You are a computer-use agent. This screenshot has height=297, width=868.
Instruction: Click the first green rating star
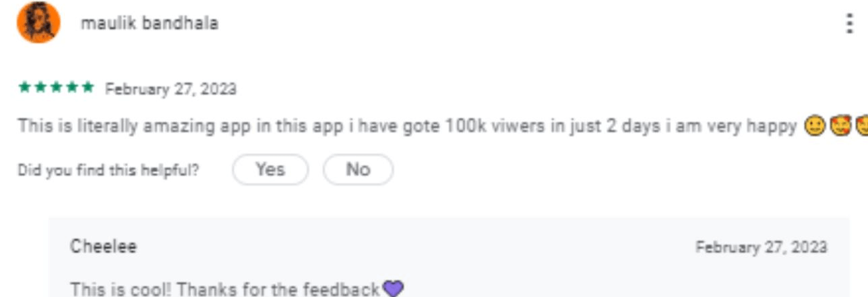pyautogui.click(x=24, y=88)
